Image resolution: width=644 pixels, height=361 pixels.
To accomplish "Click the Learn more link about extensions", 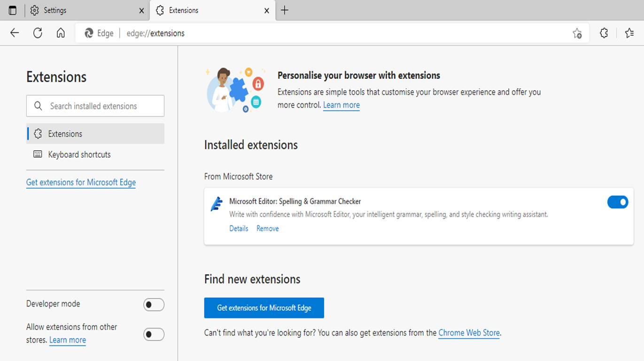I will point(341,105).
